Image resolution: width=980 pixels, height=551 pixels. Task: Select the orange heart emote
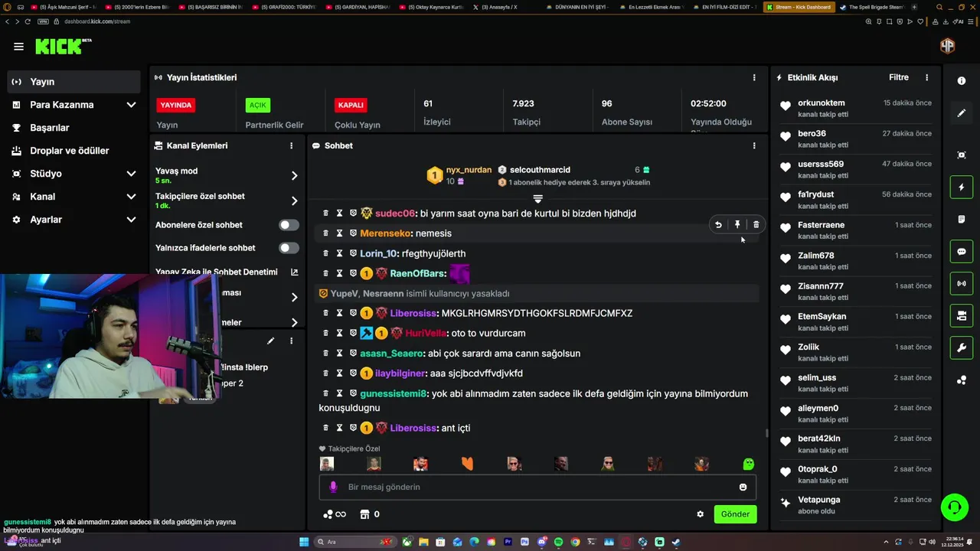click(x=467, y=464)
